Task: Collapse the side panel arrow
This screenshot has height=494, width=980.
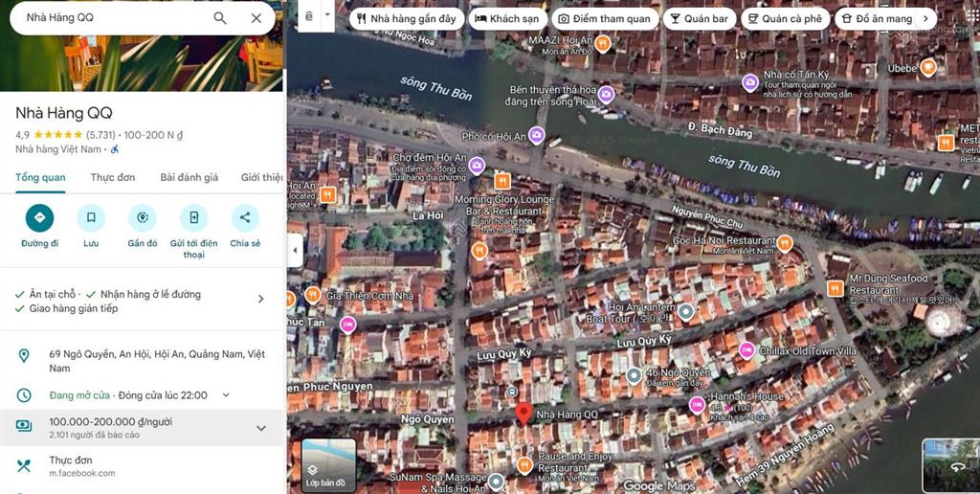Action: tap(295, 251)
